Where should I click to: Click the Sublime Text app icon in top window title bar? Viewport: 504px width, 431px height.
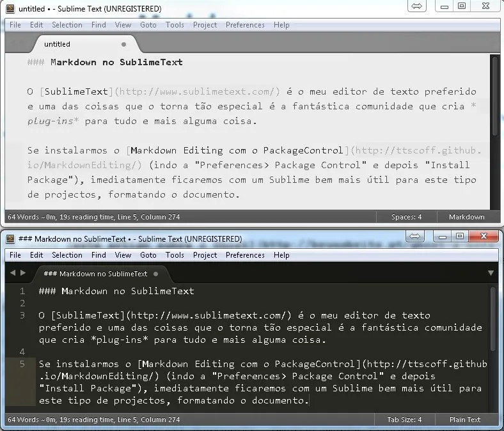pos(10,9)
